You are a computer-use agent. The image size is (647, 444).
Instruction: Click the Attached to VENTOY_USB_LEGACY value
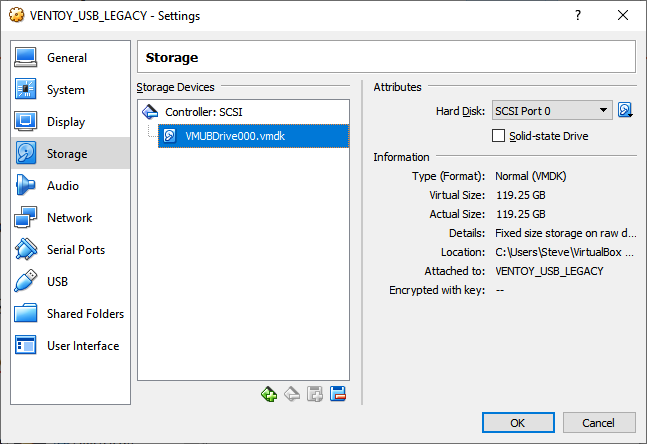tap(549, 271)
